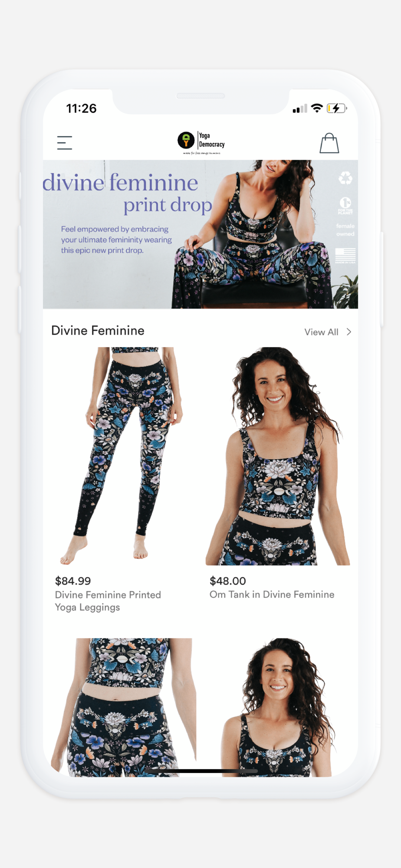This screenshot has height=868, width=401.
Task: Select the high-waist shorts product photo
Action: (x=123, y=707)
